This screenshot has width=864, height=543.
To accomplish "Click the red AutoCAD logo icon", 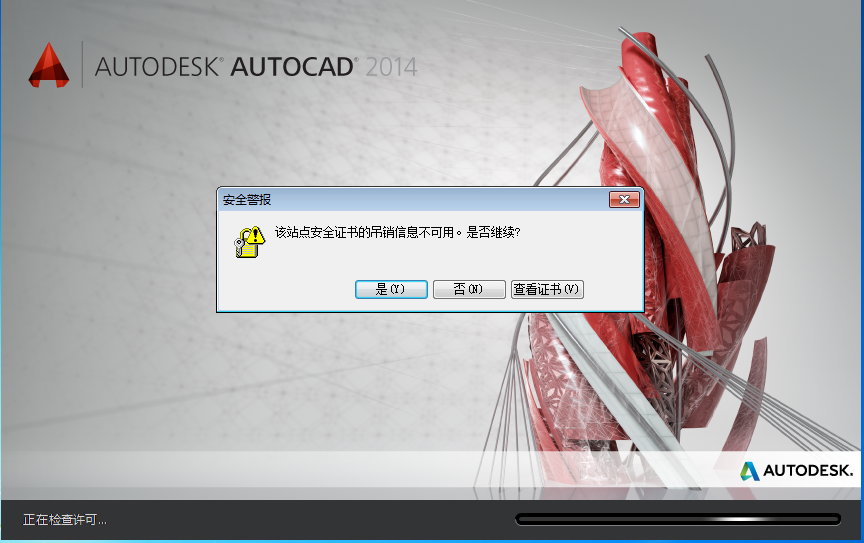I will 49,65.
